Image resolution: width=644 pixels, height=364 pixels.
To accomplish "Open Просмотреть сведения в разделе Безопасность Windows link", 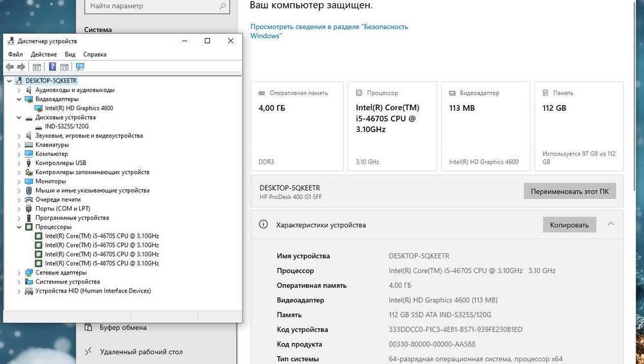I will [329, 31].
